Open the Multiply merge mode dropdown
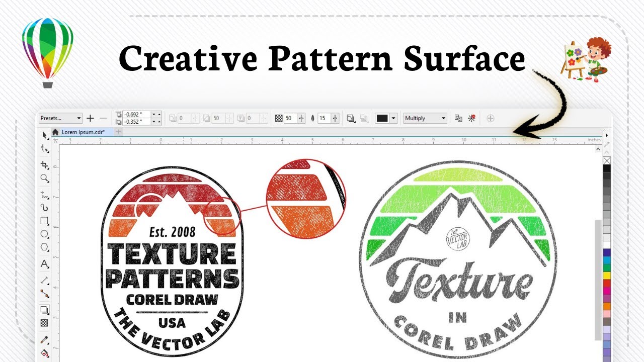 tap(425, 118)
